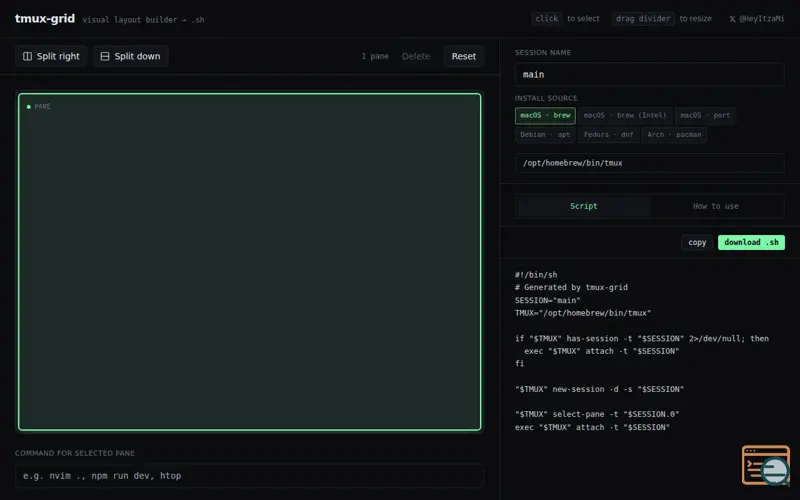Click the Split down button
Viewport: 800px width, 500px height.
tap(131, 56)
